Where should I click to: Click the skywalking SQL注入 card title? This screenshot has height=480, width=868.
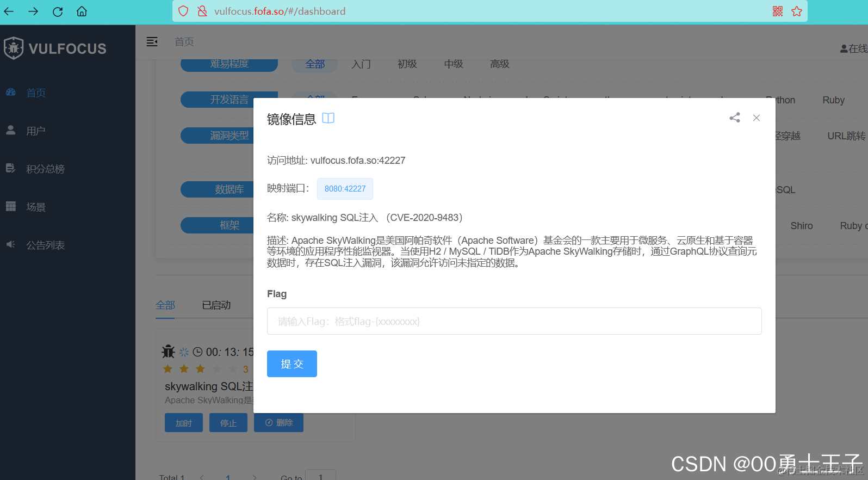click(x=209, y=386)
